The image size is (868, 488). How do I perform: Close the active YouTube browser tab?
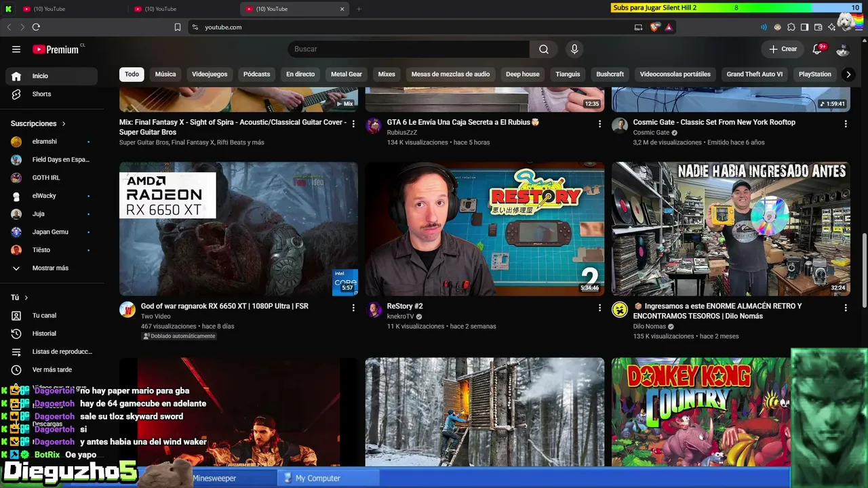tap(342, 9)
